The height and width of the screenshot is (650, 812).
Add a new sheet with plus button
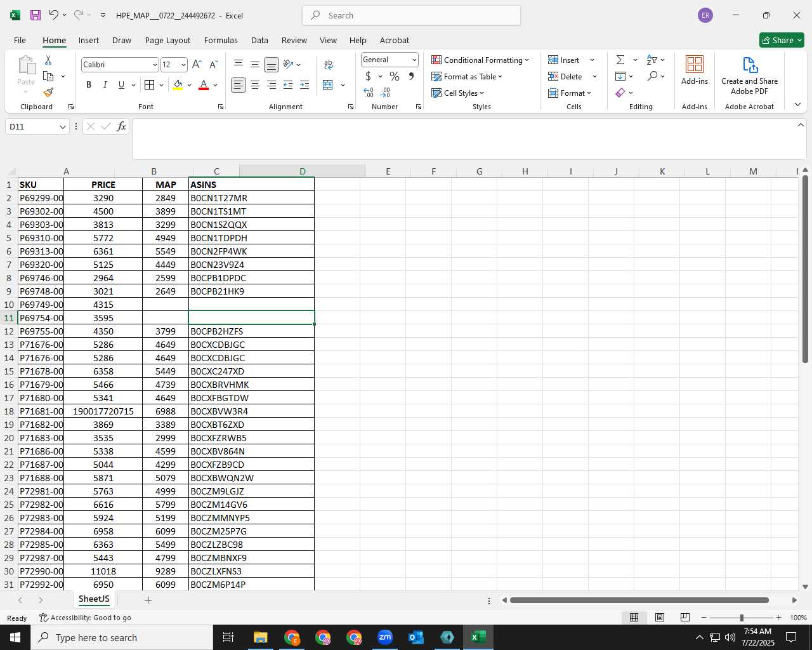click(x=148, y=600)
